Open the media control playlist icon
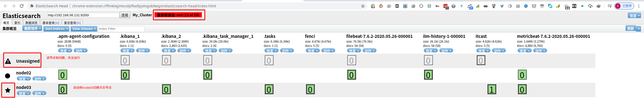This screenshot has height=108, width=644. point(609,6)
